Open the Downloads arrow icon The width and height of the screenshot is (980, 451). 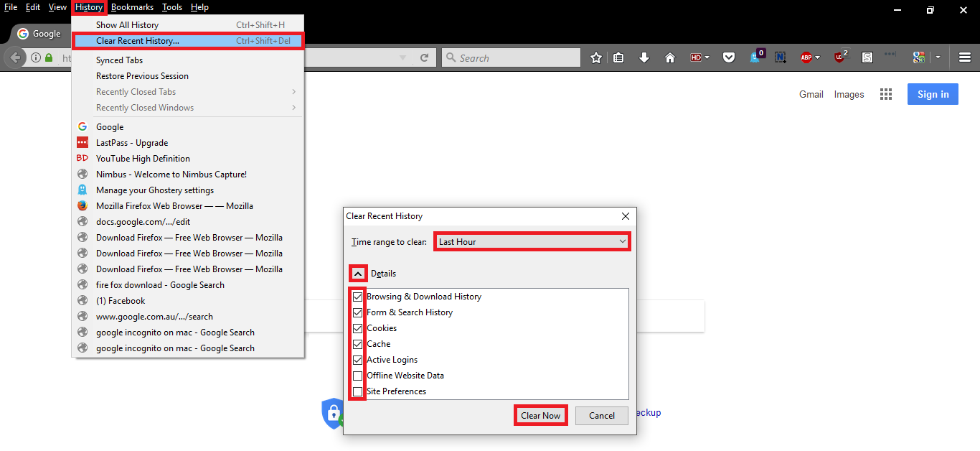(x=644, y=58)
